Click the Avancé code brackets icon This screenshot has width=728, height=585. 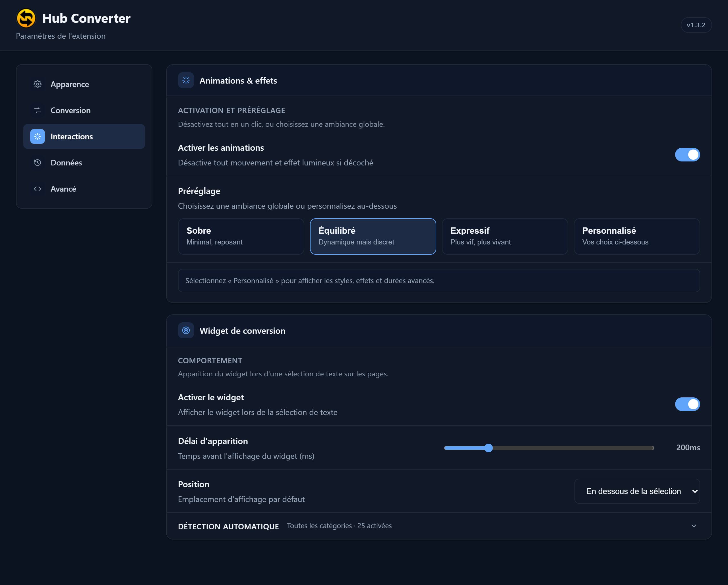[38, 189]
